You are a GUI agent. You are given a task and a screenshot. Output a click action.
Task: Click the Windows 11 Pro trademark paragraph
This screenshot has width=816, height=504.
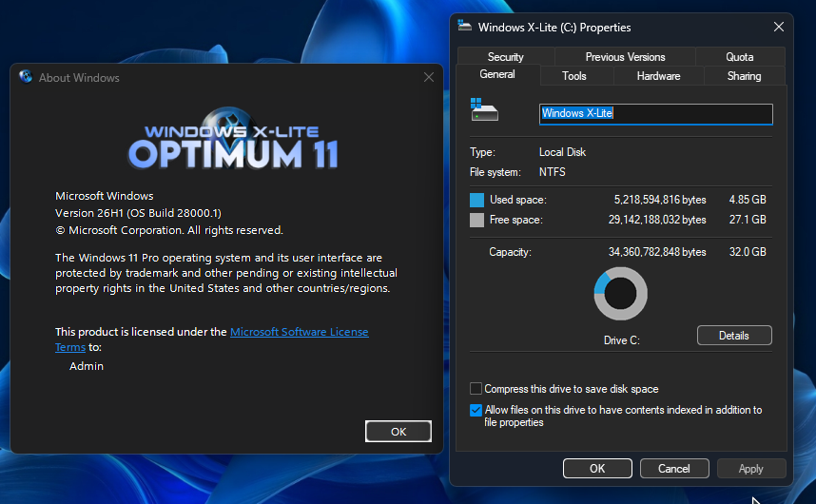tap(225, 273)
